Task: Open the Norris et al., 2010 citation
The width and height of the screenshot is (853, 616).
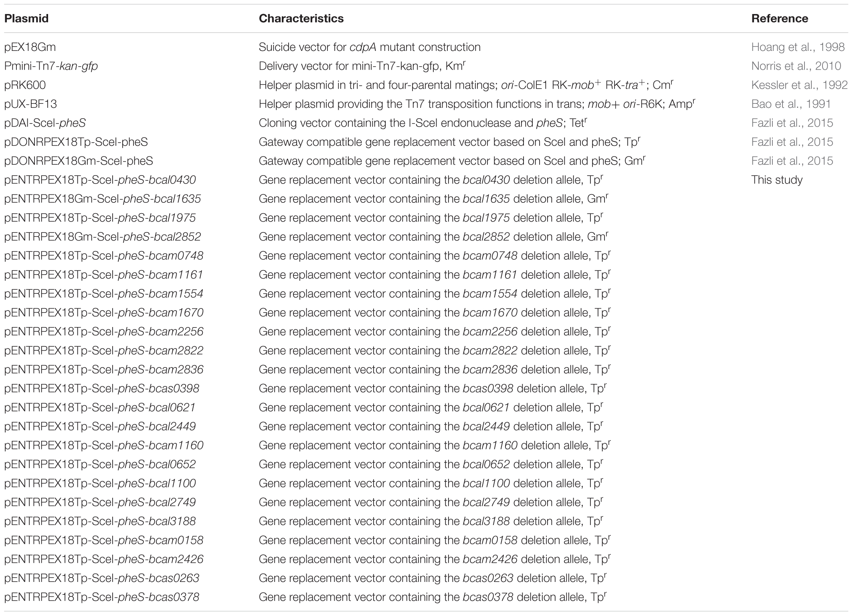Action: coord(796,66)
